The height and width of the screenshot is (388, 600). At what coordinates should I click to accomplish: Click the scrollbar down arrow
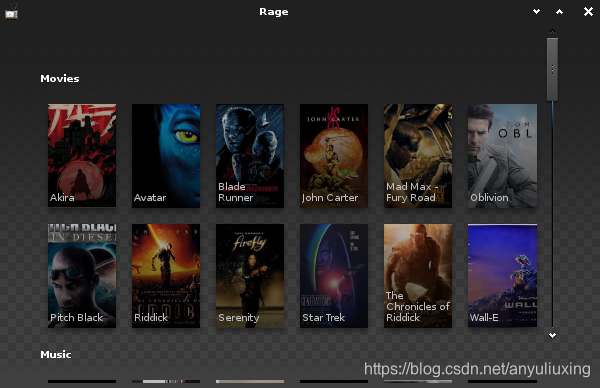552,335
